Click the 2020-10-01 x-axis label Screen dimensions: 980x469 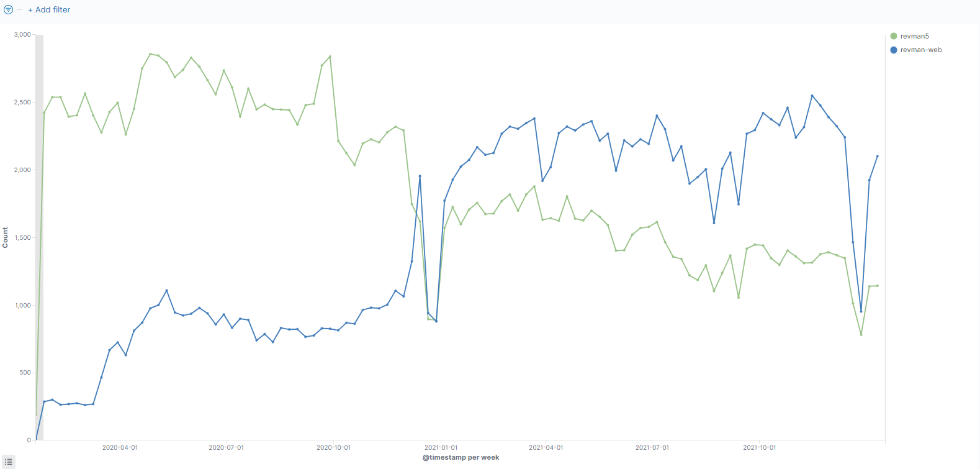pyautogui.click(x=333, y=447)
